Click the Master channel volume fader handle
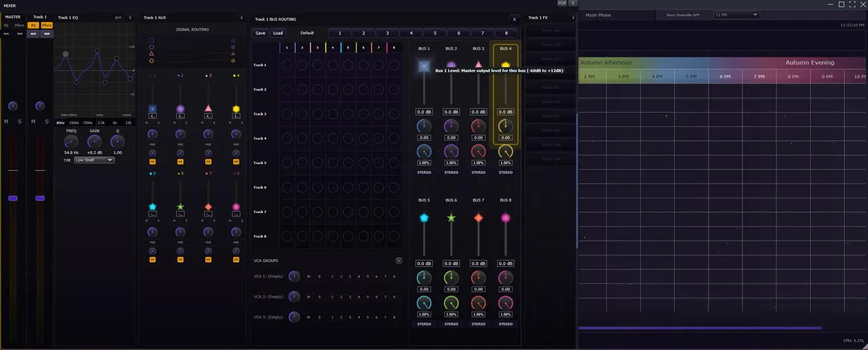Screen dimensions: 868x350 click(13, 198)
